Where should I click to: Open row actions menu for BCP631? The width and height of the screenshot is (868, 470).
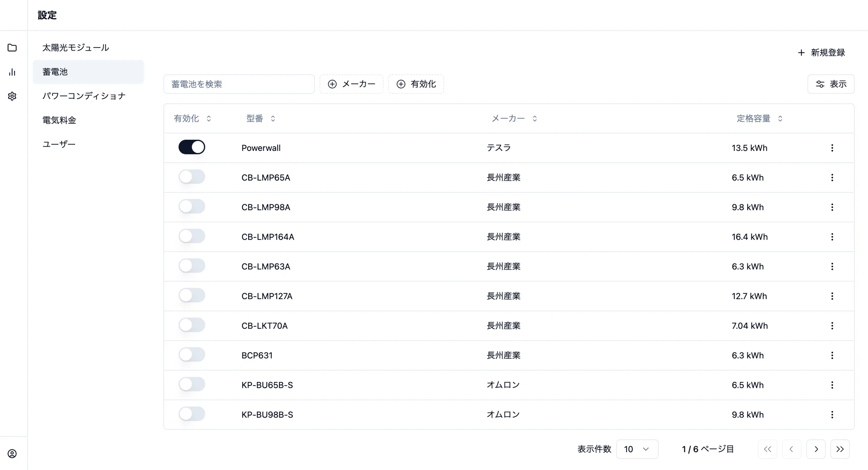pos(832,355)
